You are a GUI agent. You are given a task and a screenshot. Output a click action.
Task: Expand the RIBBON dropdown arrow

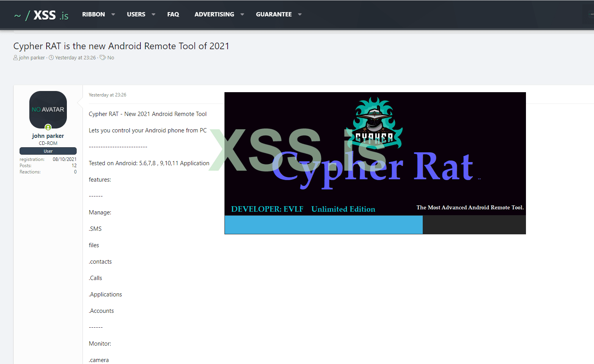pyautogui.click(x=113, y=14)
